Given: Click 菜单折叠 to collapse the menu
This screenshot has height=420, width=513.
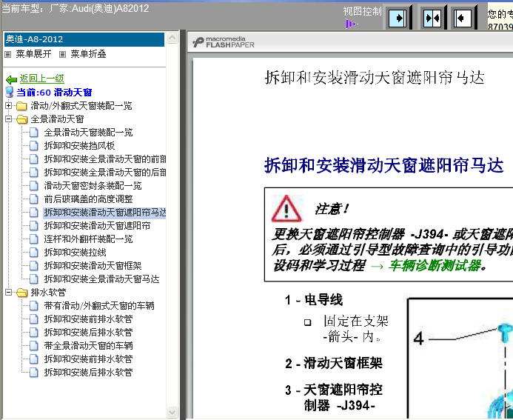Looking at the screenshot, I should (x=88, y=54).
